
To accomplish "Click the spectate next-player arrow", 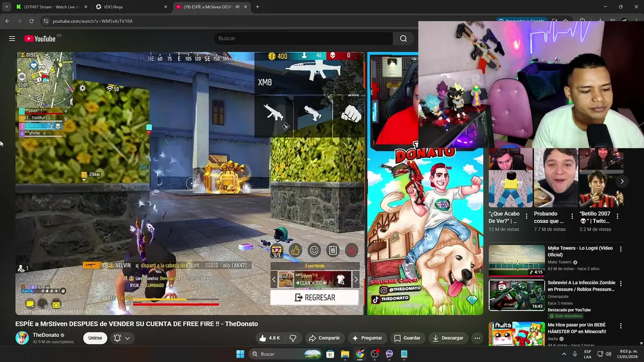I will click(x=356, y=280).
